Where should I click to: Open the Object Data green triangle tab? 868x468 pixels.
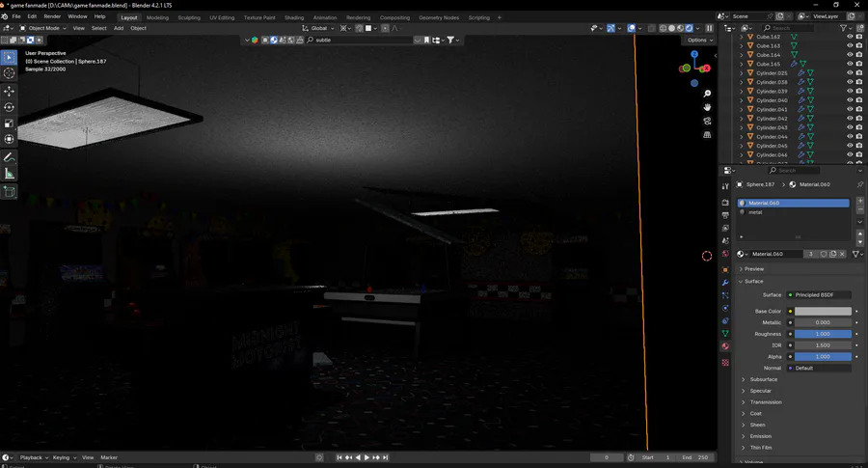coord(725,334)
